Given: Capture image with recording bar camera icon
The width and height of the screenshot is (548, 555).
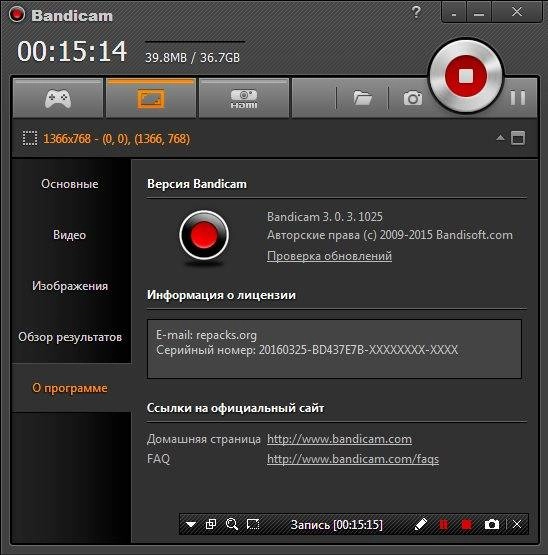Looking at the screenshot, I should coord(492,524).
